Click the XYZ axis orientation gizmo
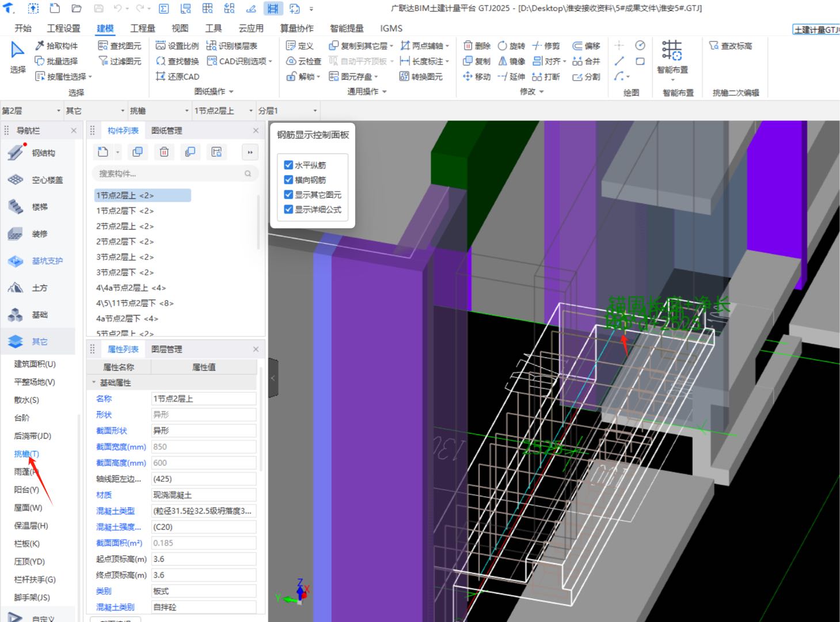840x622 pixels. point(295,593)
